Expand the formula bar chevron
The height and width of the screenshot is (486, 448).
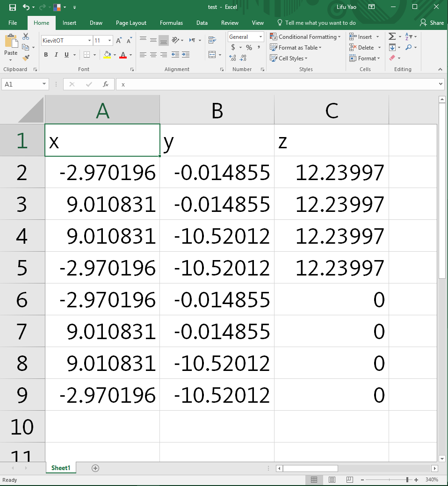(x=441, y=84)
